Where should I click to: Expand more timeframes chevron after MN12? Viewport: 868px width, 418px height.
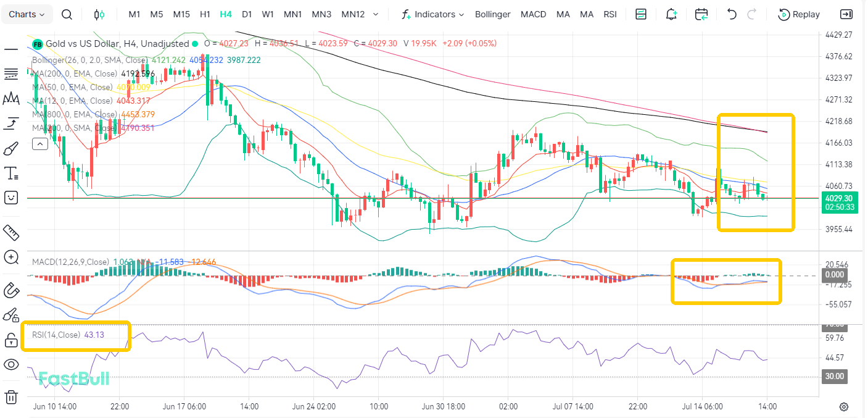coord(377,14)
